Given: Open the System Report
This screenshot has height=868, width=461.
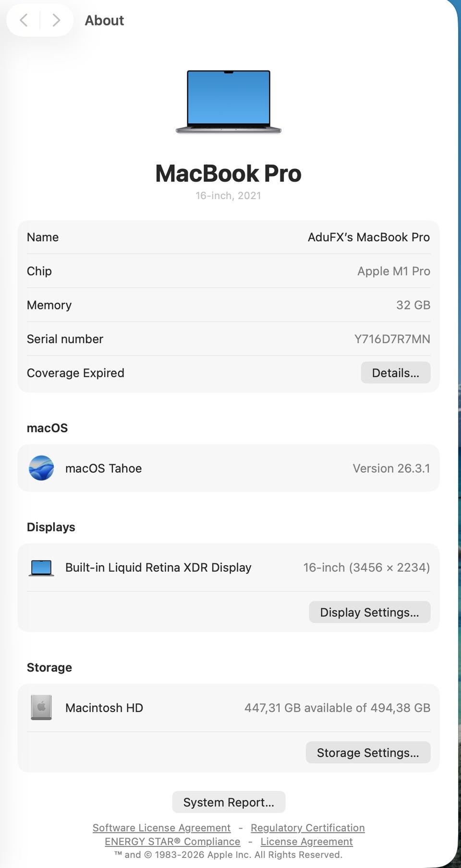Looking at the screenshot, I should [229, 802].
